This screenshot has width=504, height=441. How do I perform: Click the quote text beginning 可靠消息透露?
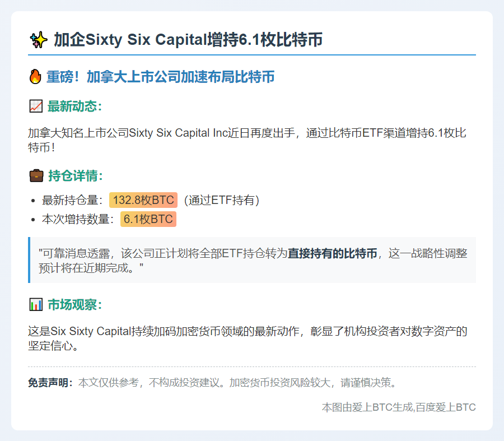(x=253, y=261)
